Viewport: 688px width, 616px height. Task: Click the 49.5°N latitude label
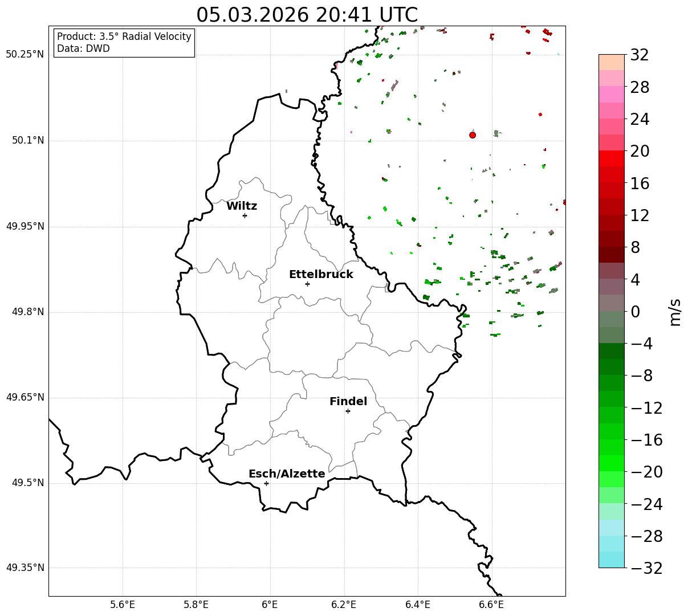(27, 483)
